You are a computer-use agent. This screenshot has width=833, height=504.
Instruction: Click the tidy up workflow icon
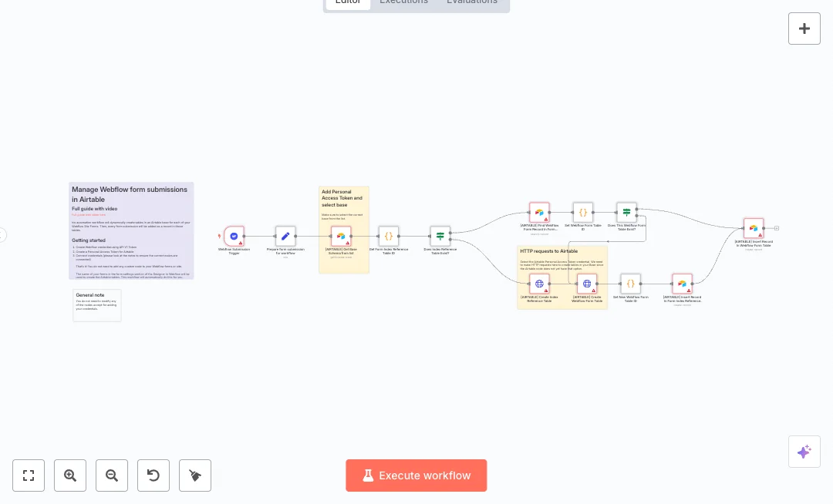pos(195,475)
